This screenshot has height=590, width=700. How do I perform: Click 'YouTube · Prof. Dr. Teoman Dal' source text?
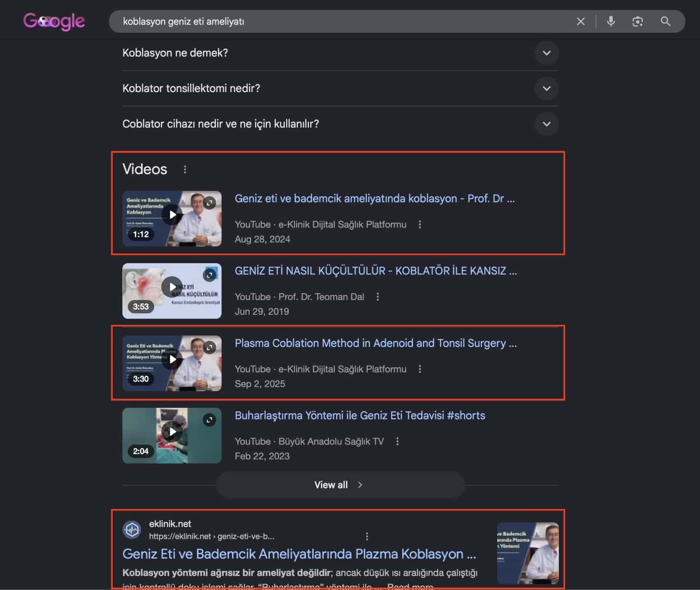pos(299,297)
